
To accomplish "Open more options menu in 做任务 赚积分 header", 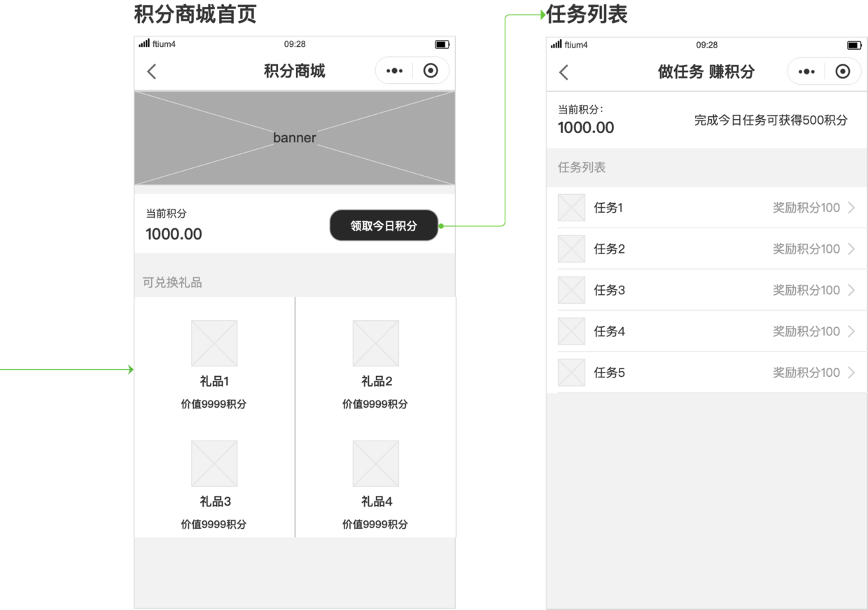I will [807, 71].
